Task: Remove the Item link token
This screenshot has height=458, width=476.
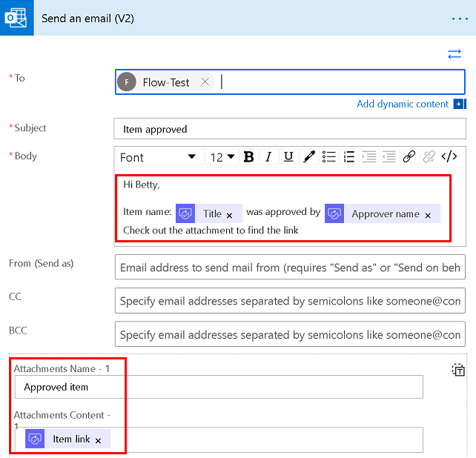Action: (98, 440)
